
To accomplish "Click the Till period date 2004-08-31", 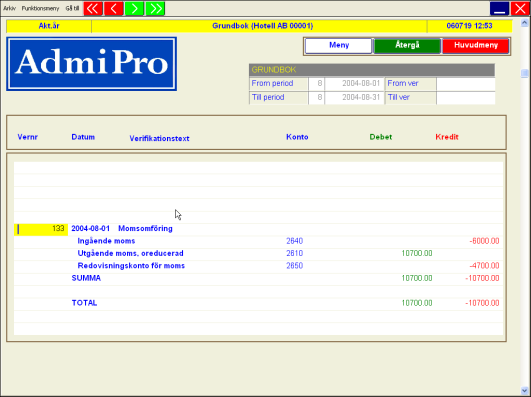I will coord(355,98).
